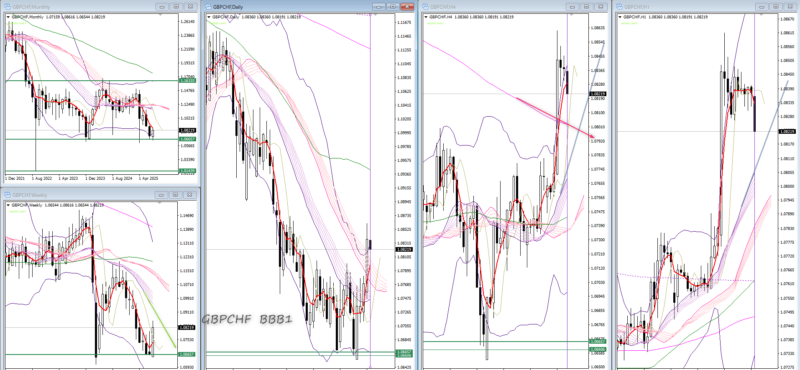
Task: Click the GBPCHF,Weekly chart window icon
Action: (x=7, y=195)
